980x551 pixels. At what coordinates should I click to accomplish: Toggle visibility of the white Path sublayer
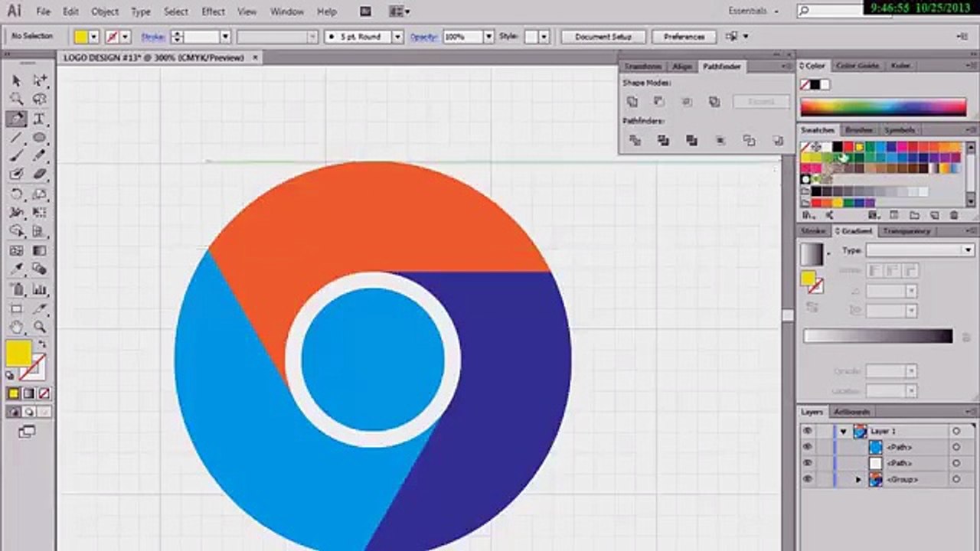pos(807,463)
